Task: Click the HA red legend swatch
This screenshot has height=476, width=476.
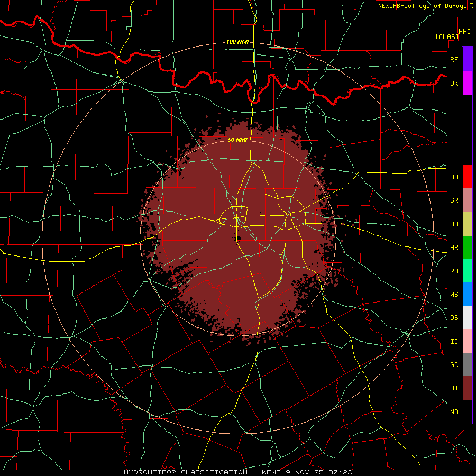Action: click(467, 177)
